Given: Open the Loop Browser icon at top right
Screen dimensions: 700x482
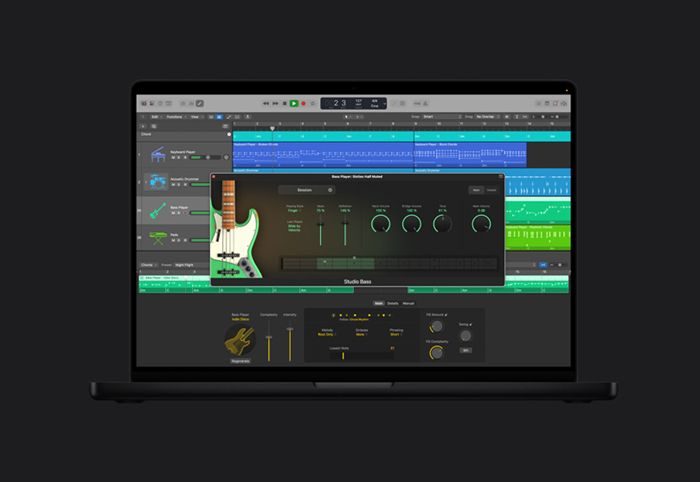Looking at the screenshot, I should tap(555, 104).
